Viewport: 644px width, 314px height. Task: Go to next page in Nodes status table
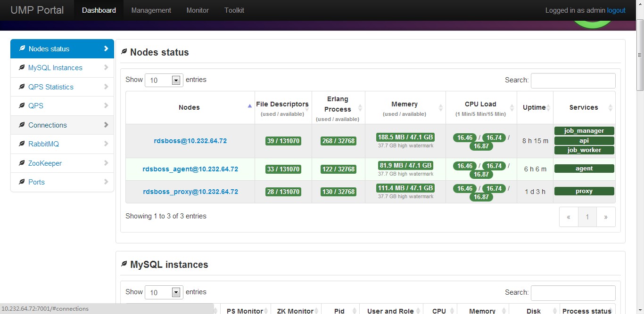[606, 217]
